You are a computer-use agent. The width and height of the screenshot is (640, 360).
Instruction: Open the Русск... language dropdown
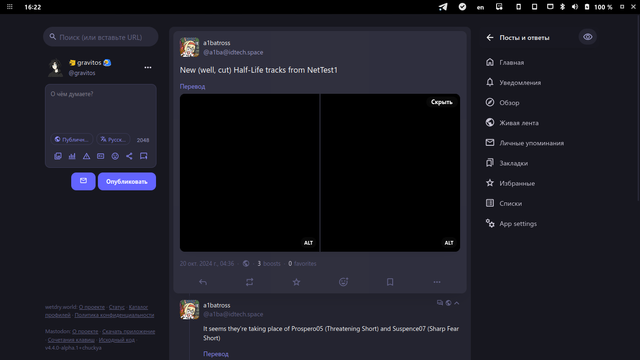(x=113, y=139)
